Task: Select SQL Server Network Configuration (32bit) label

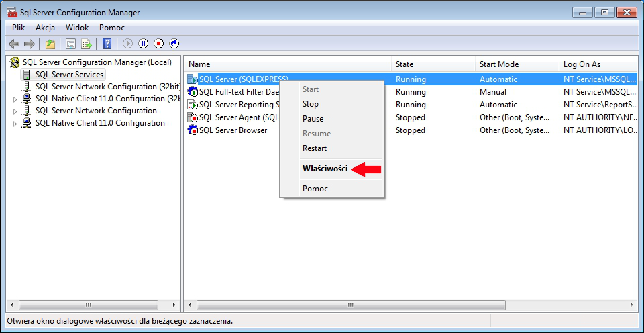Action: [x=107, y=87]
